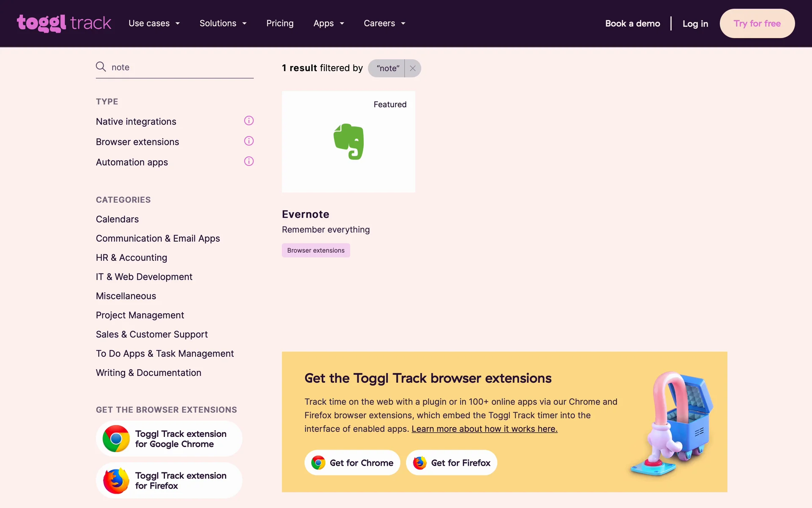Open info icon for Browser extensions filter
The image size is (812, 508).
pyautogui.click(x=249, y=141)
